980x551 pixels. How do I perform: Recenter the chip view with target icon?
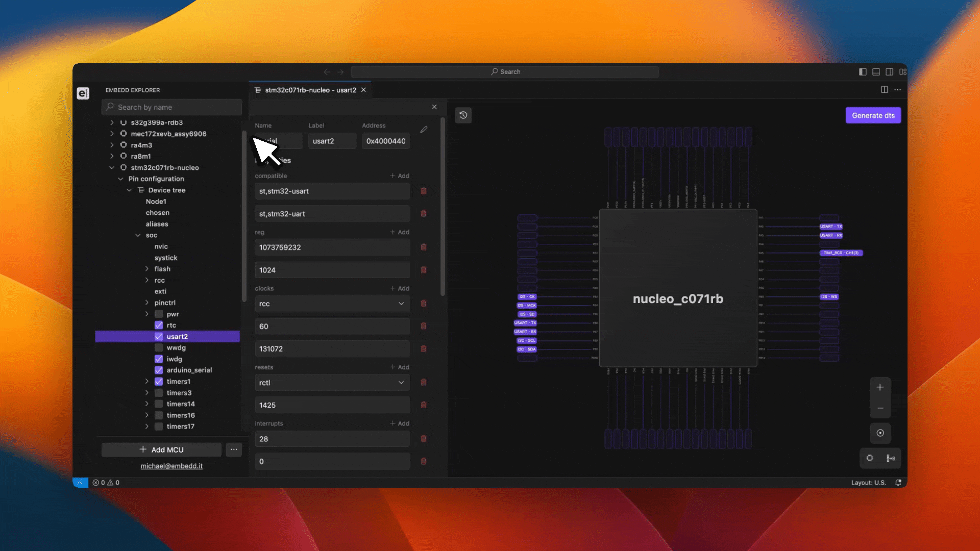click(880, 433)
